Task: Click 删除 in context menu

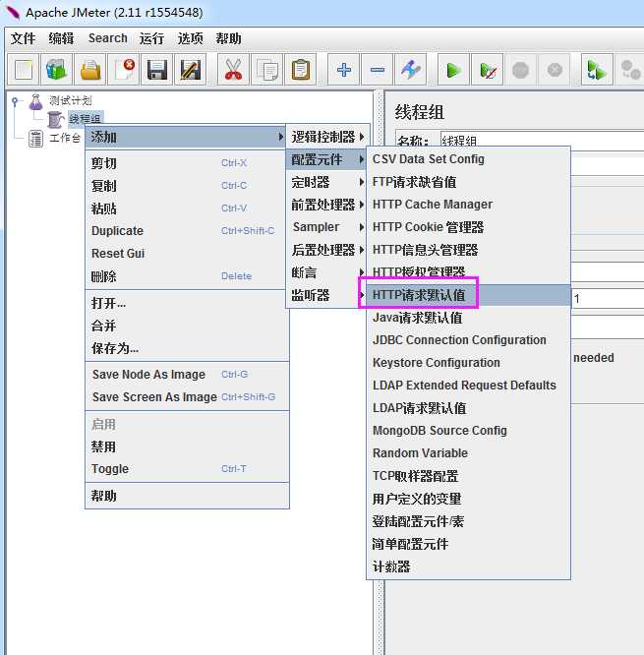Action: click(x=187, y=276)
